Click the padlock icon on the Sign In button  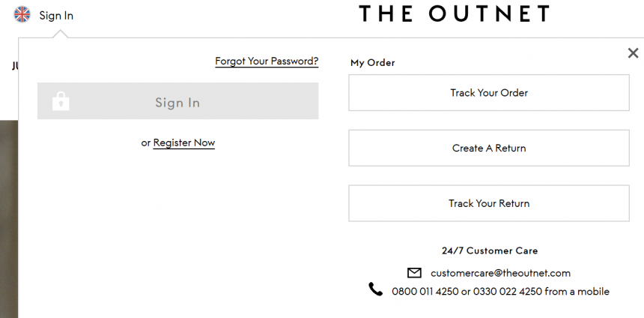pos(61,101)
